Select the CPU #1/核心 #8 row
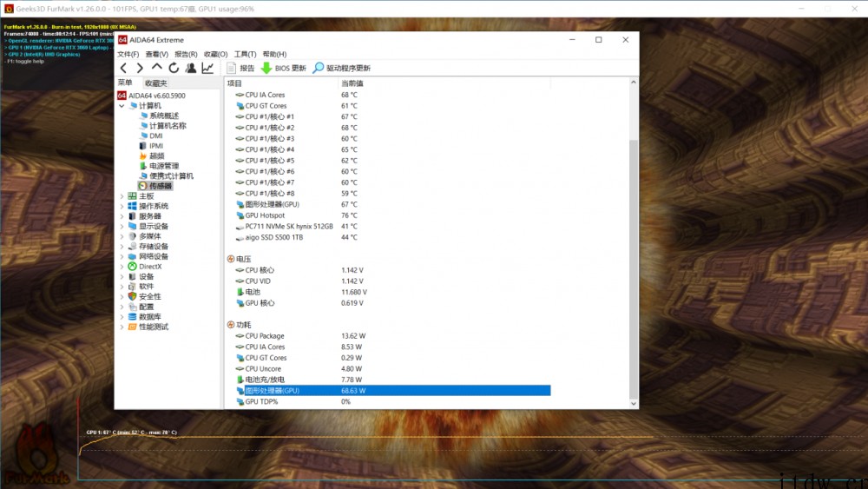Viewport: 868px width, 489px height. tap(388, 194)
